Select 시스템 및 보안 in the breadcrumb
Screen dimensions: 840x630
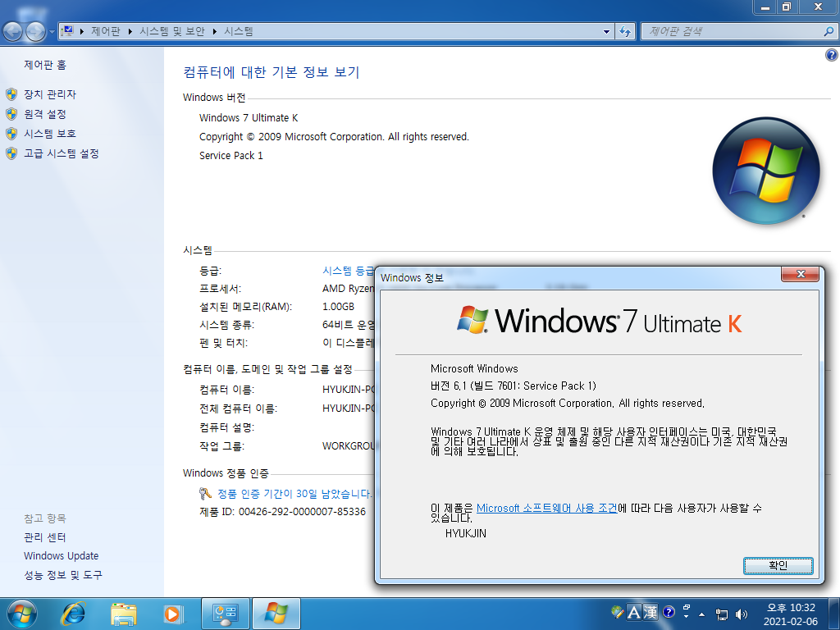click(172, 31)
